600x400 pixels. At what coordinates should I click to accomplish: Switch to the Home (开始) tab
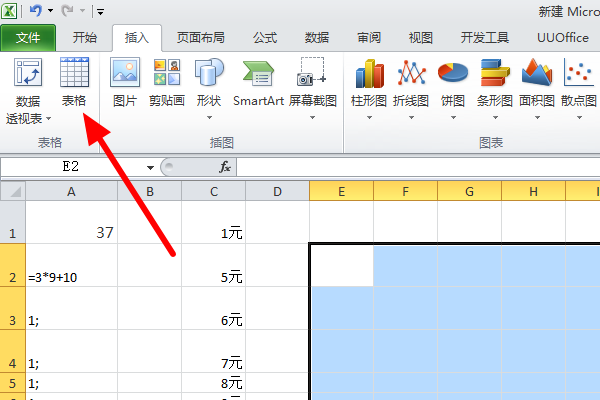[x=85, y=38]
